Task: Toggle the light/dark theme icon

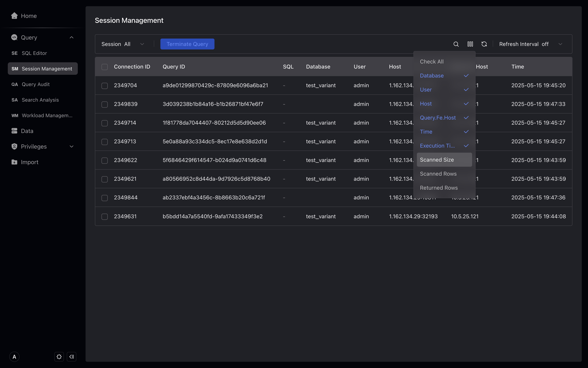Action: [x=59, y=357]
